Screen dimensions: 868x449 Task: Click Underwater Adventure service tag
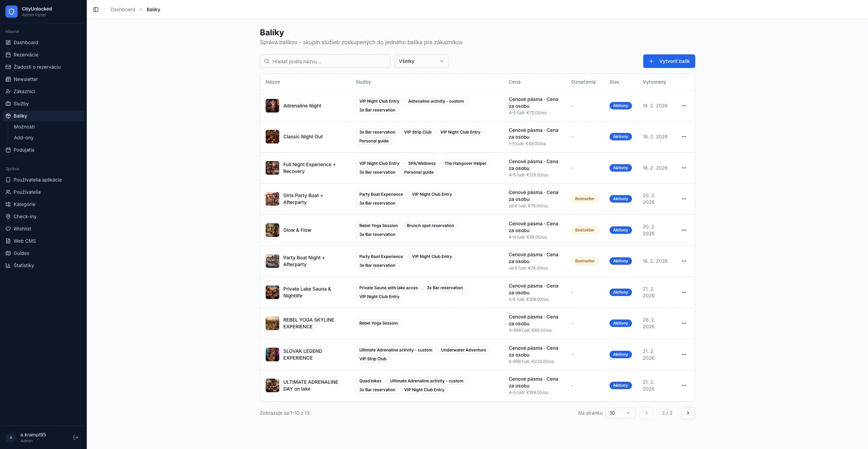point(463,350)
